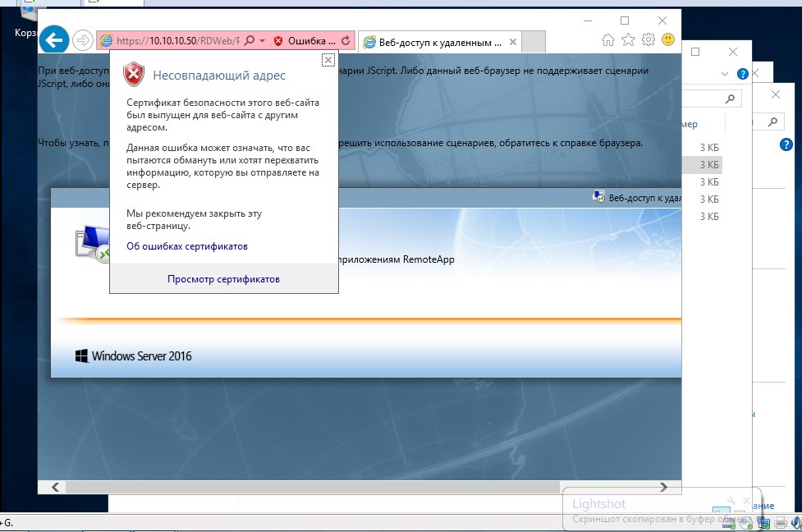Maximize the Explorer window behind the browser
This screenshot has width=802, height=532.
(695, 52)
